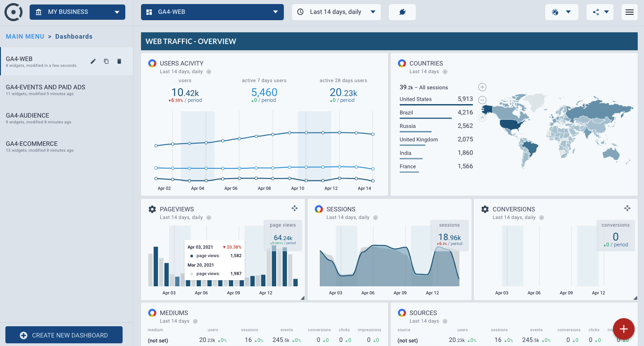Click the Octoboard logo icon
This screenshot has width=644, height=346.
coord(13,12)
